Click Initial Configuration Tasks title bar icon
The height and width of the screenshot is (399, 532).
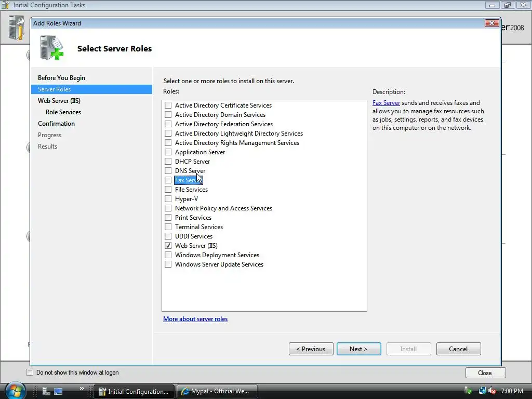coord(5,5)
